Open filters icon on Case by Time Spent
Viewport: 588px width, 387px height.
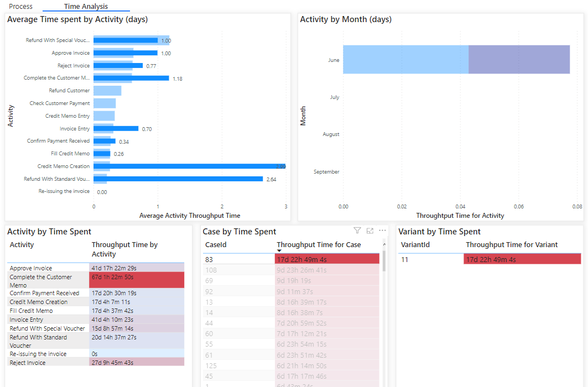[x=357, y=231]
